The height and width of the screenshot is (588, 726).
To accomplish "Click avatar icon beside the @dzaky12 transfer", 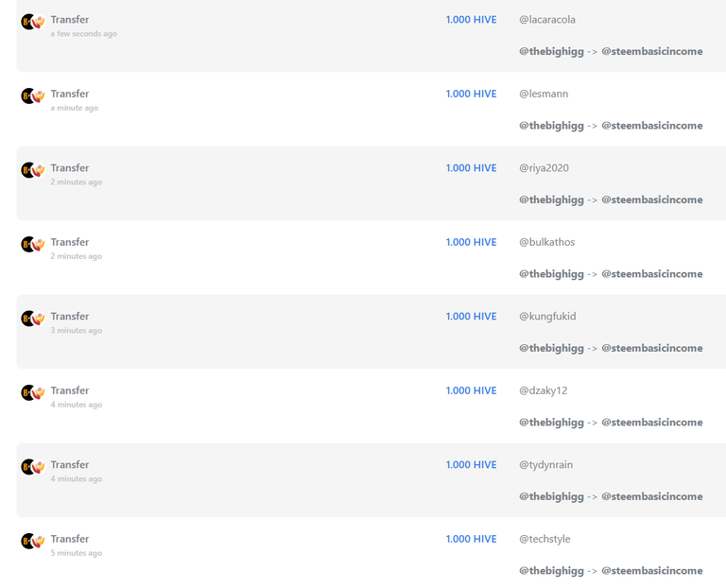I will (x=33, y=392).
